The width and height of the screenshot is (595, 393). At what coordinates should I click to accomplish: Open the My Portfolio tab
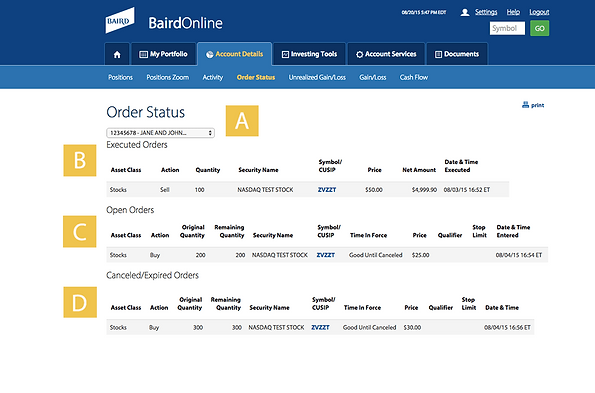click(x=164, y=54)
